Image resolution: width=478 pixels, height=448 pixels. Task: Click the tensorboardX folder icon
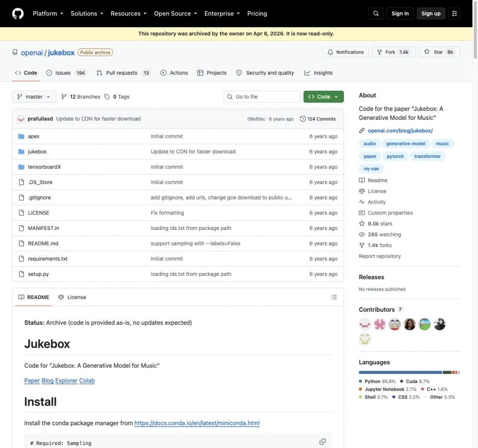tap(21, 167)
